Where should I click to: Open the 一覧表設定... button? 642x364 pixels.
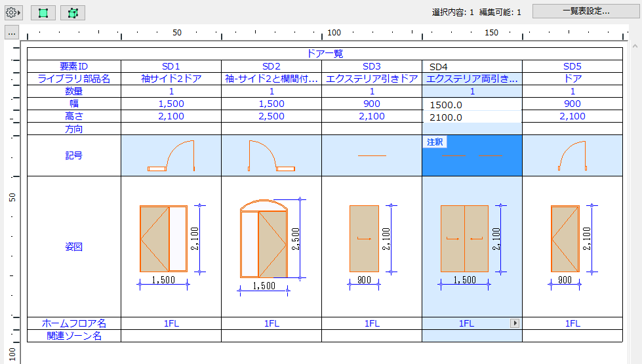coord(586,11)
